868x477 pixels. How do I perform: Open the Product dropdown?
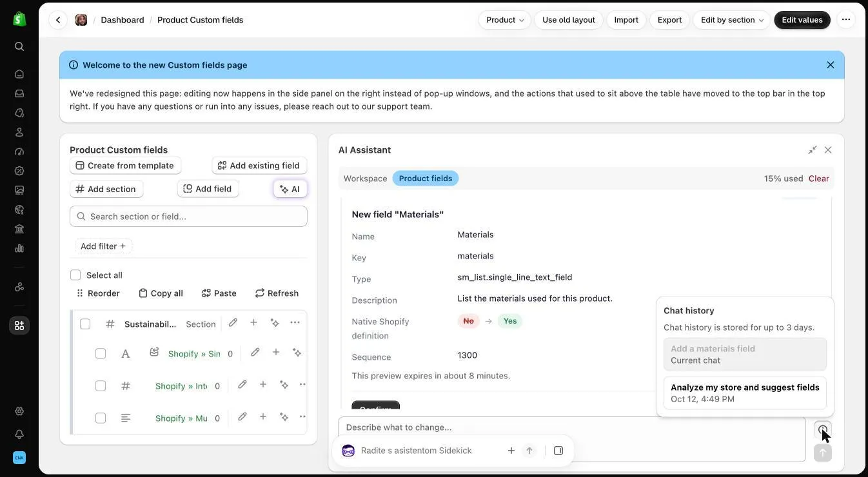pyautogui.click(x=505, y=20)
